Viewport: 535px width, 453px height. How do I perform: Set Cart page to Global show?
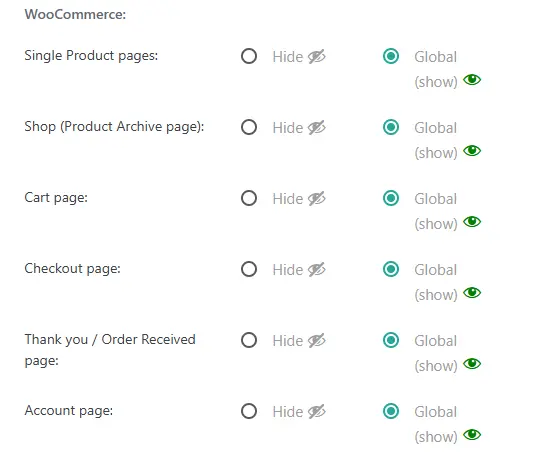point(391,198)
